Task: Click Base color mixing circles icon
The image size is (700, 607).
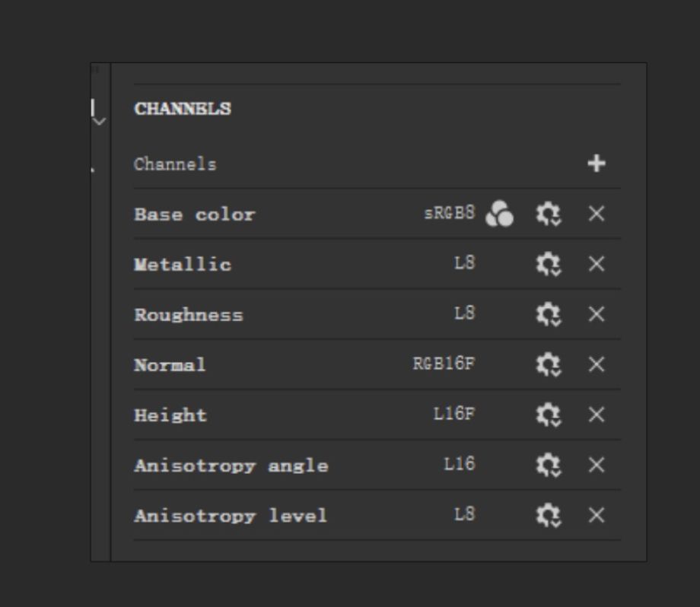Action: 499,215
